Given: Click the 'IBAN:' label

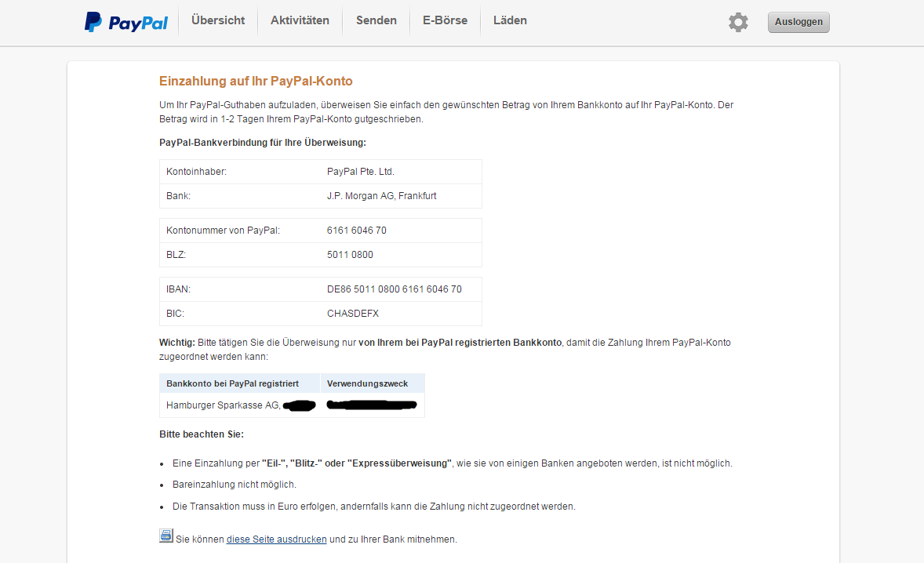Looking at the screenshot, I should tap(179, 290).
